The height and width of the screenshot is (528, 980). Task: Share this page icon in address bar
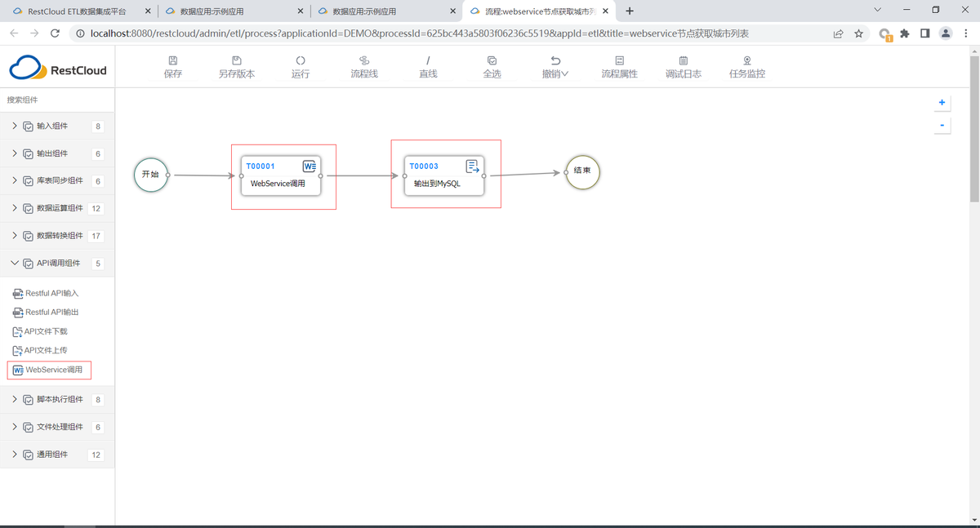pos(838,33)
